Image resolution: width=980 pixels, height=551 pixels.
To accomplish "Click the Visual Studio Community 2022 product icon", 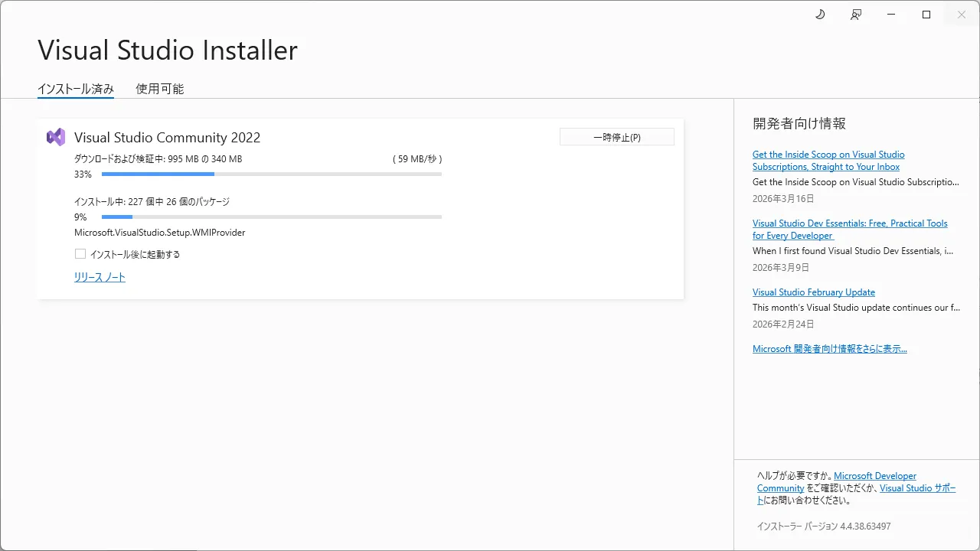I will pos(54,136).
